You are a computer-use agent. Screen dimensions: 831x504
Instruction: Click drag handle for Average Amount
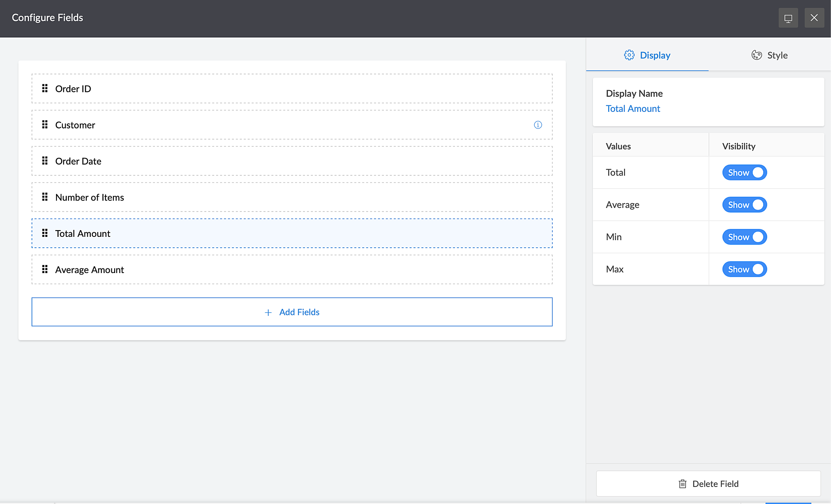tap(45, 269)
